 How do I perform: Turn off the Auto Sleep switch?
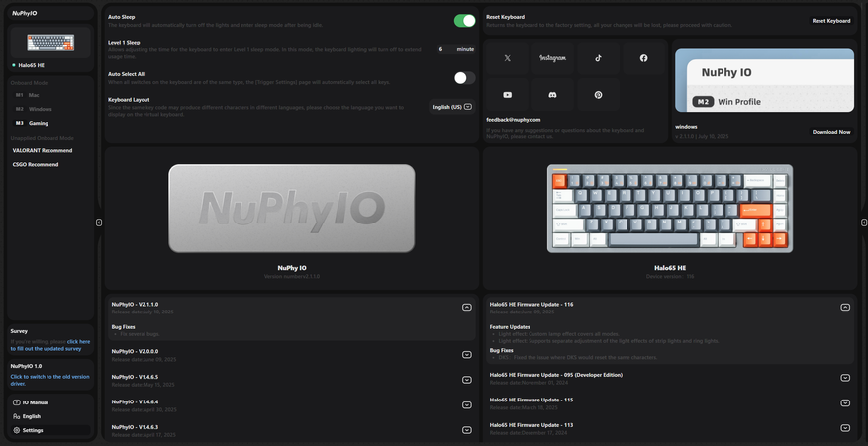click(464, 21)
